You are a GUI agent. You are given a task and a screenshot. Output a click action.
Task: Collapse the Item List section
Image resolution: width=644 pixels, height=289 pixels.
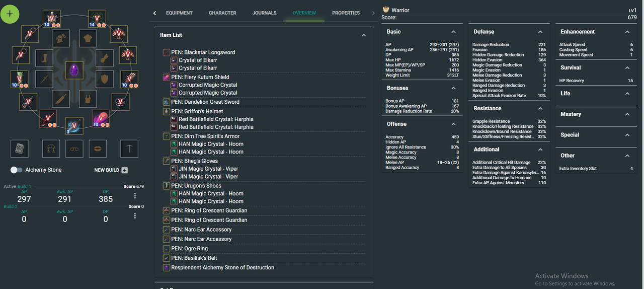point(364,35)
